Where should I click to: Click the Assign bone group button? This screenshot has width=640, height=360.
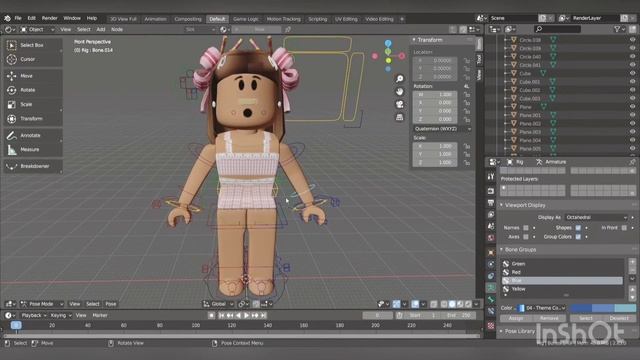(516, 318)
